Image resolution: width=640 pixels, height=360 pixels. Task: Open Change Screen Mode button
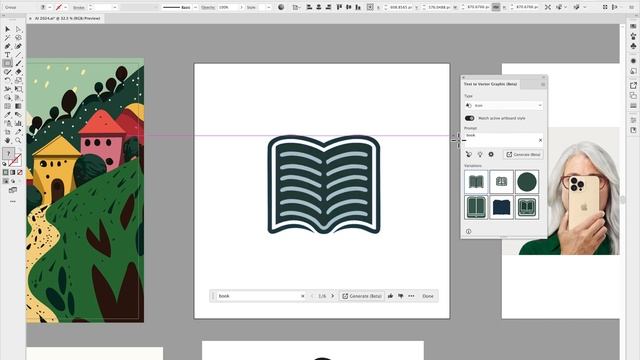(13, 190)
